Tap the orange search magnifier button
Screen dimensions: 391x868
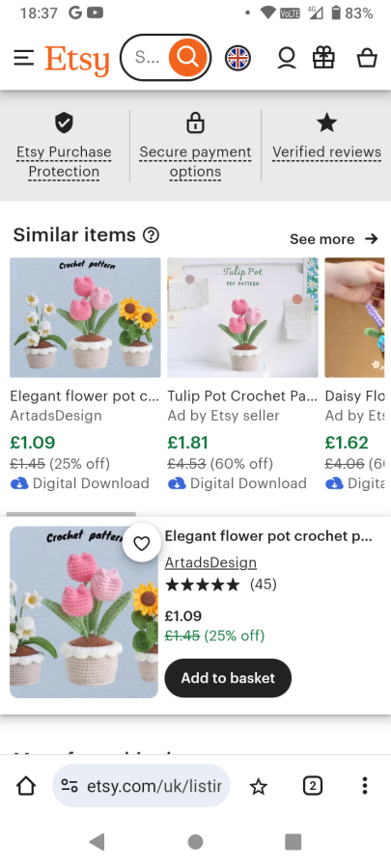187,57
